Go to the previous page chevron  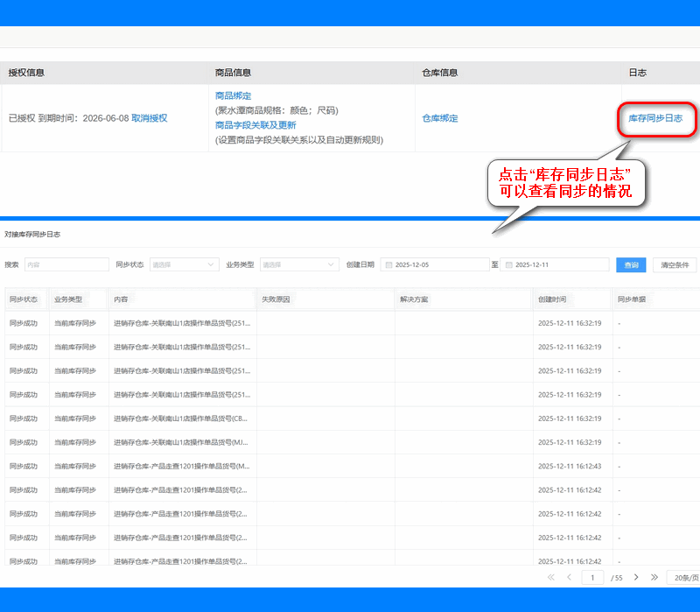click(x=570, y=577)
